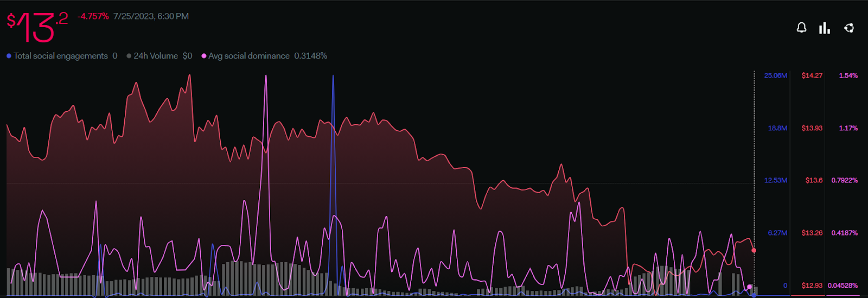Image resolution: width=868 pixels, height=298 pixels.
Task: Hide the Avg social dominance series
Action: coord(249,56)
